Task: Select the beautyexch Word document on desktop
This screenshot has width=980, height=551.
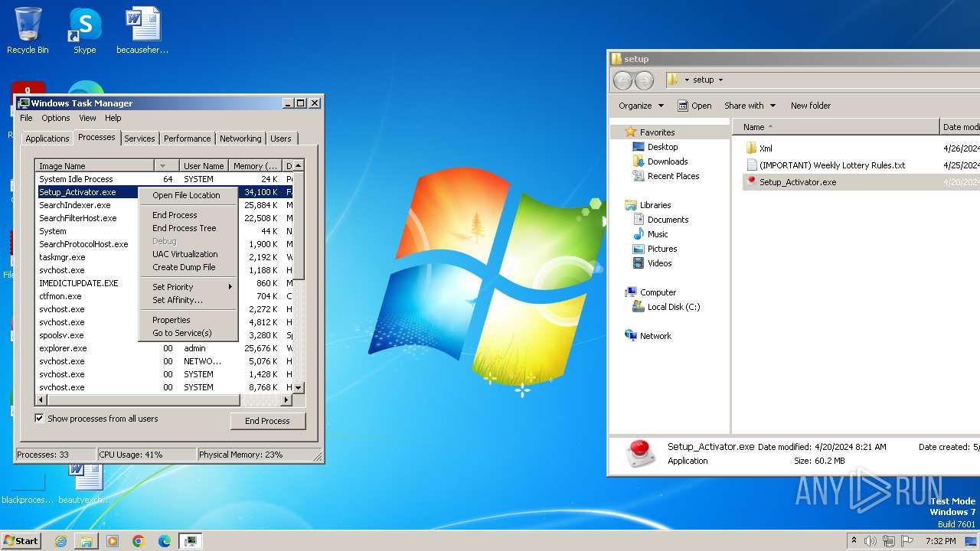Action: (84, 482)
